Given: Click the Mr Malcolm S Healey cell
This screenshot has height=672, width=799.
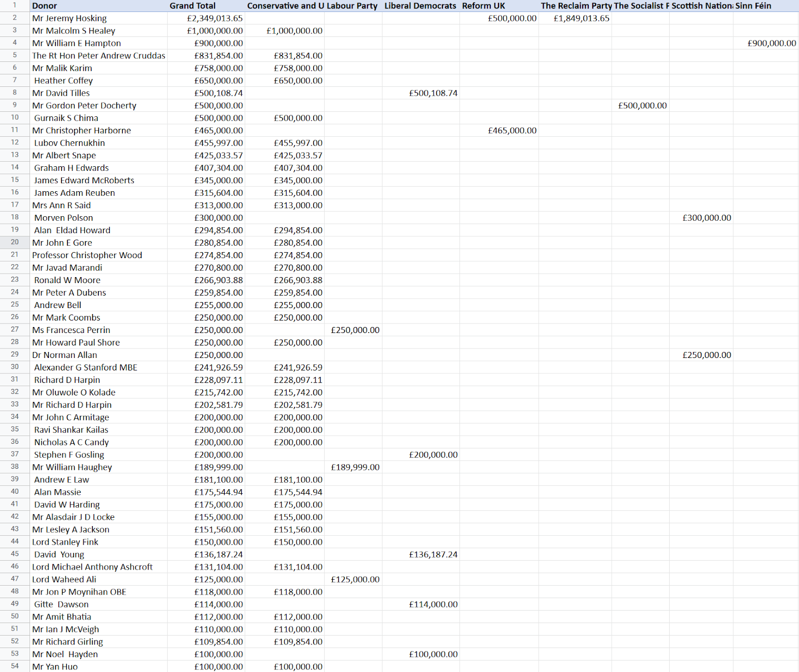Looking at the screenshot, I should [x=98, y=31].
